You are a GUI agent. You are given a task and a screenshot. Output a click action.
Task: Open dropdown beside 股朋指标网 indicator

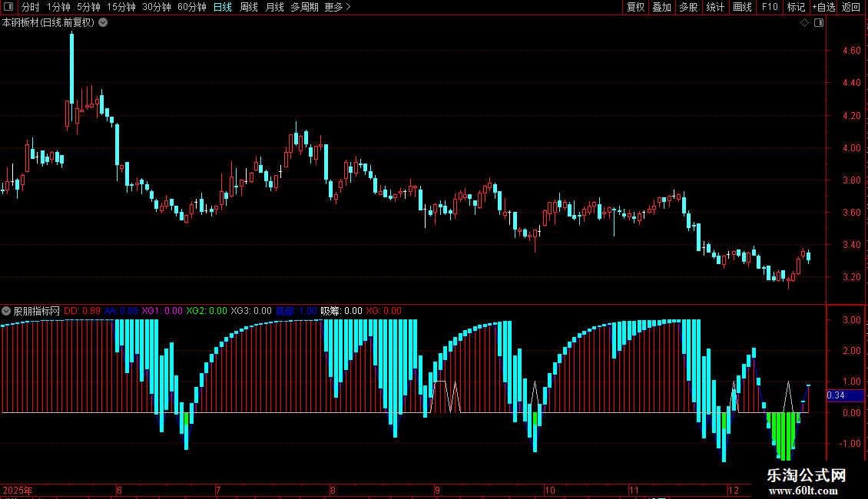[x=6, y=311]
